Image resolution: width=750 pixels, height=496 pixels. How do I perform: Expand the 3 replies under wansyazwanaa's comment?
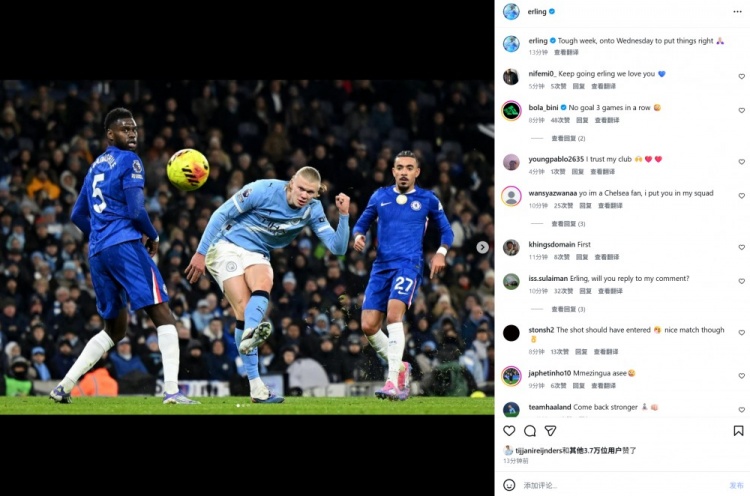coord(568,224)
